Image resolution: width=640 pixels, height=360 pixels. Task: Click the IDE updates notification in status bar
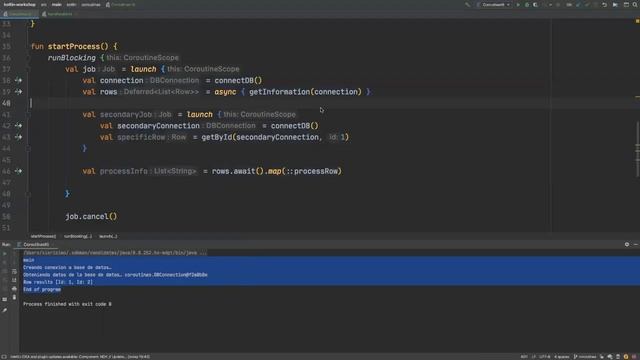tap(80, 357)
